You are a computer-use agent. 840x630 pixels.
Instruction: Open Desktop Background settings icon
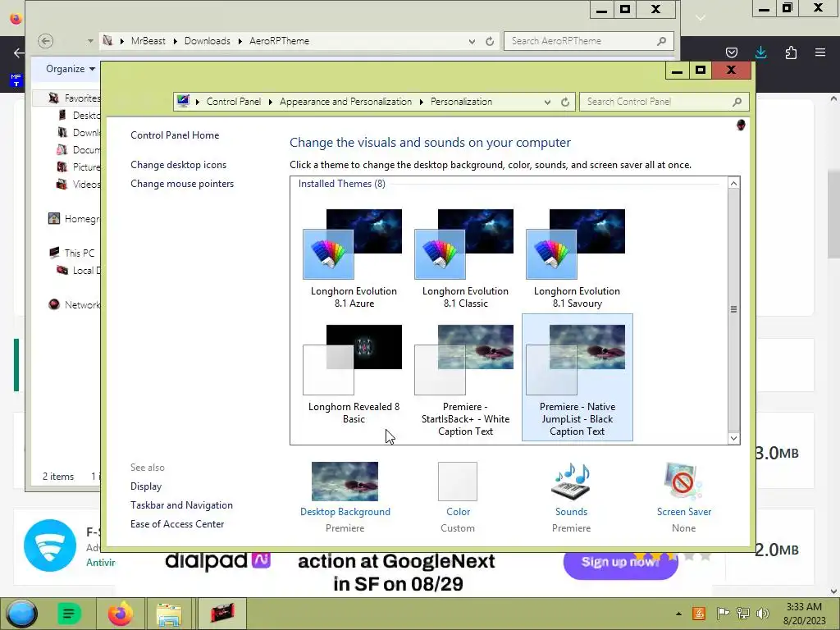[x=345, y=481]
